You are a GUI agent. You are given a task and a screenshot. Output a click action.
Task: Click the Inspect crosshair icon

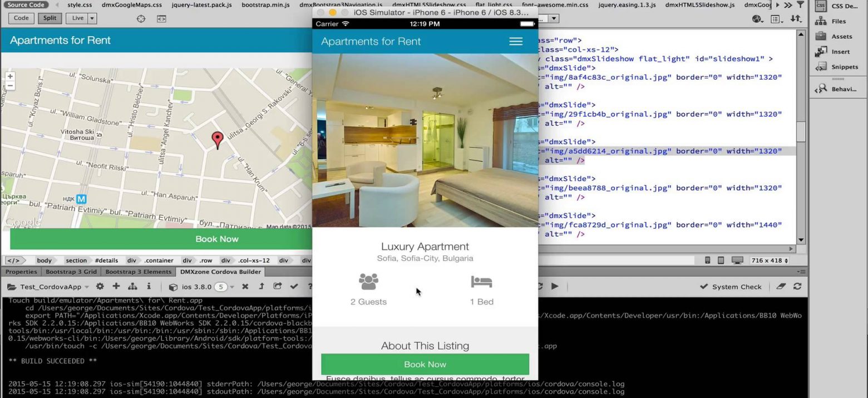pos(141,18)
